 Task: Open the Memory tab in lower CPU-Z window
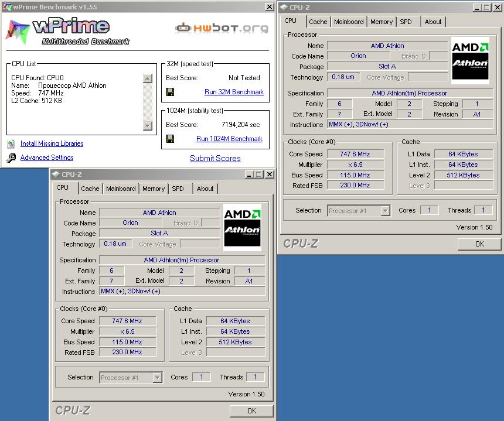point(154,189)
